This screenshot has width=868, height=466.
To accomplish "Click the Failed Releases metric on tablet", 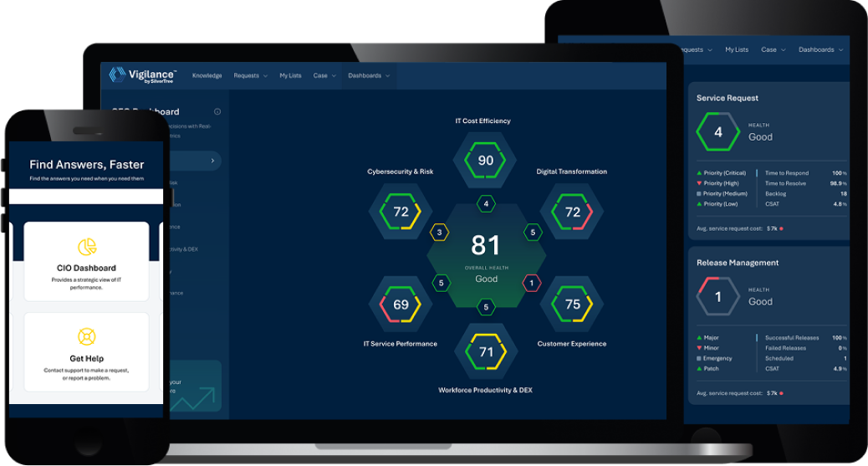I will tap(806, 348).
